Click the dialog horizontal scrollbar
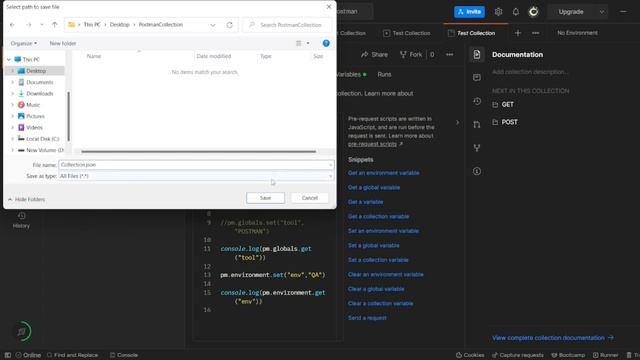Image resolution: width=640 pixels, height=360 pixels. (198, 151)
